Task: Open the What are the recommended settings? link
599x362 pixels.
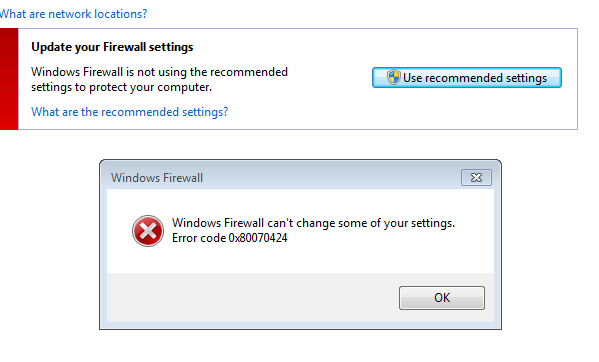Action: 130,112
